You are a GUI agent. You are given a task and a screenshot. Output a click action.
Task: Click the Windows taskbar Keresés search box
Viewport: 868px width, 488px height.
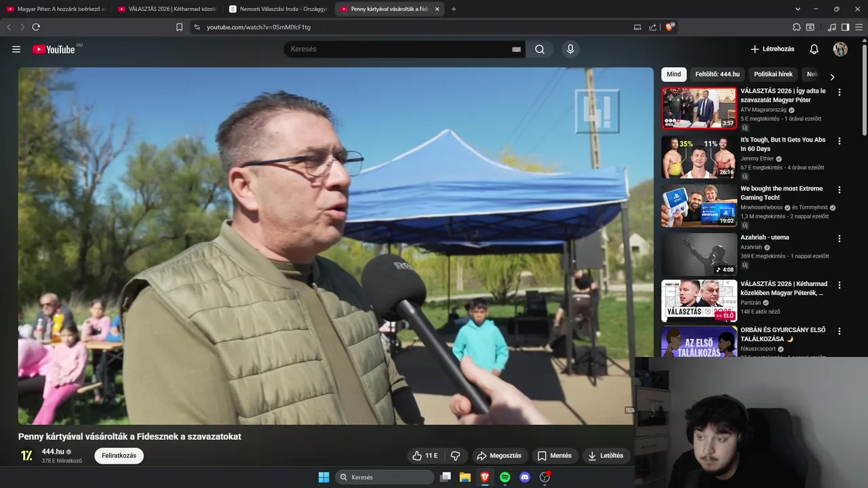(385, 477)
